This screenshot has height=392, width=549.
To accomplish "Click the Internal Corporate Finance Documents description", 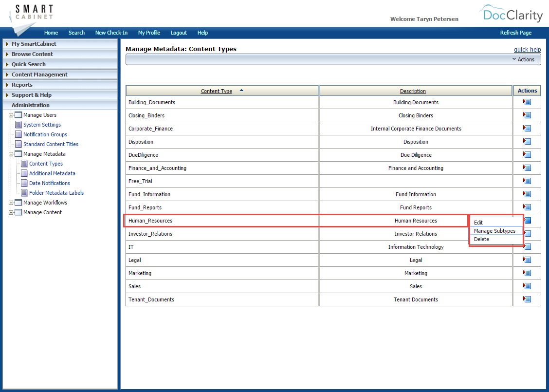I will click(416, 129).
